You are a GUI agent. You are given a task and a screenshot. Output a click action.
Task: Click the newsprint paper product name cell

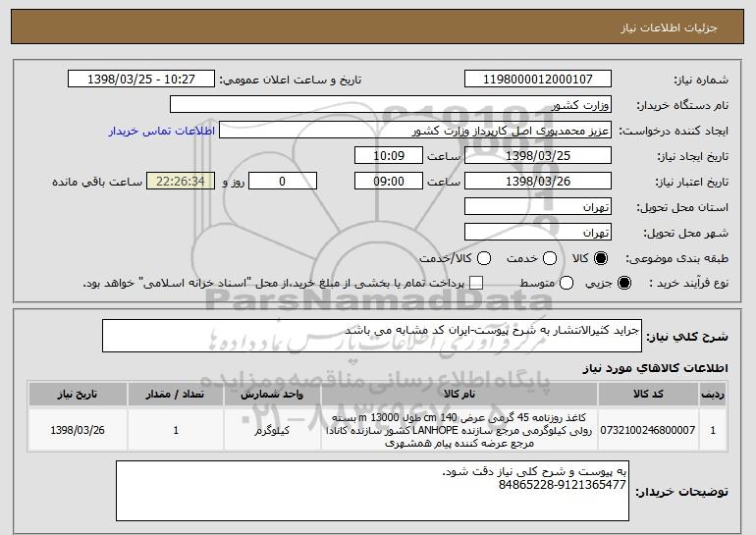click(x=459, y=430)
